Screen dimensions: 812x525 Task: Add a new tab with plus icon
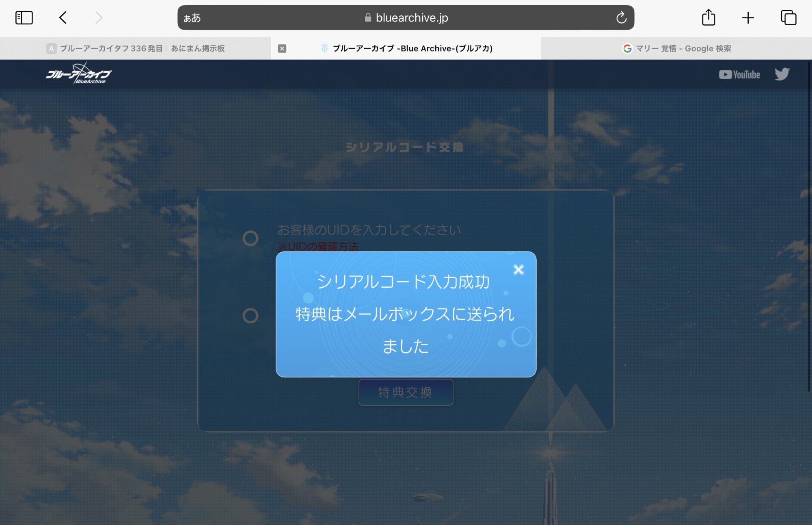coord(748,17)
